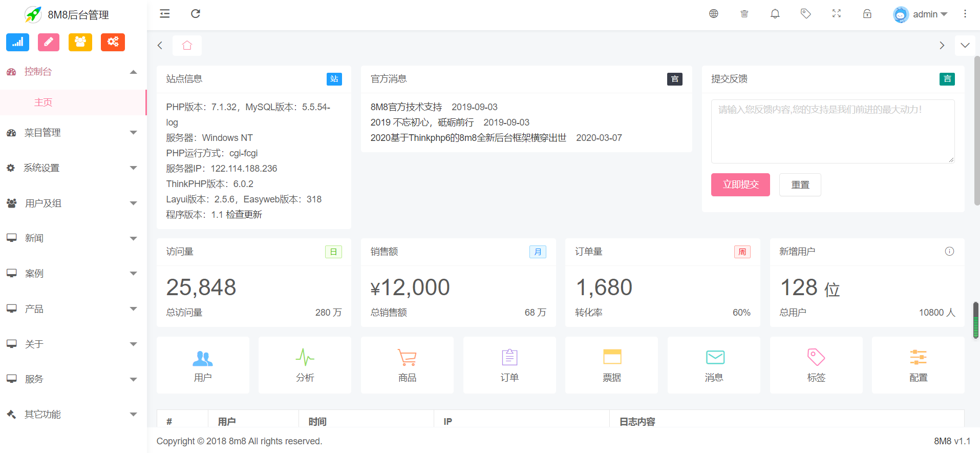This screenshot has height=453, width=980.
Task: Select 主页 in the sidebar
Action: (44, 102)
